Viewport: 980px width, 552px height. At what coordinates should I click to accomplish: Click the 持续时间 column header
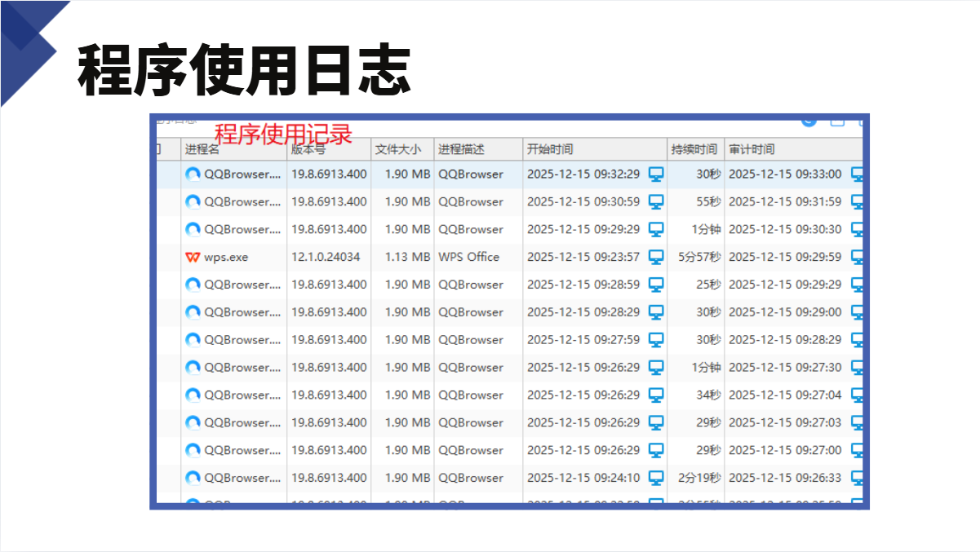694,149
